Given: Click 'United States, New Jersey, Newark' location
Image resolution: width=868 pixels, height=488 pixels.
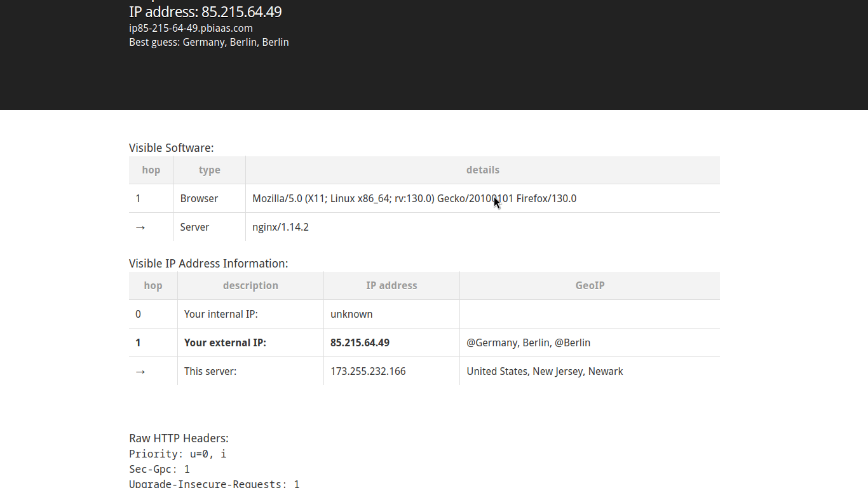Looking at the screenshot, I should coord(545,371).
